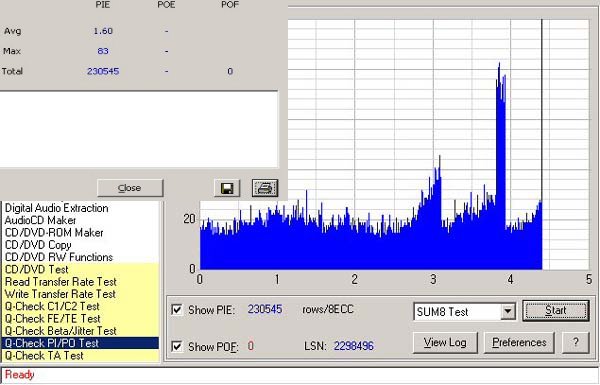The width and height of the screenshot is (600, 385).
Task: Close the results panel
Action: tap(130, 188)
